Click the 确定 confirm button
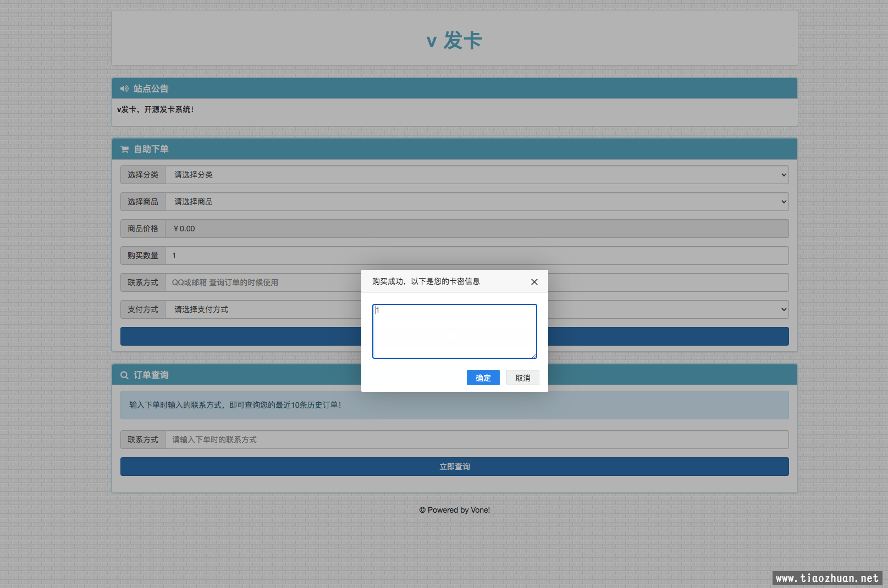The width and height of the screenshot is (888, 588). [x=483, y=378]
